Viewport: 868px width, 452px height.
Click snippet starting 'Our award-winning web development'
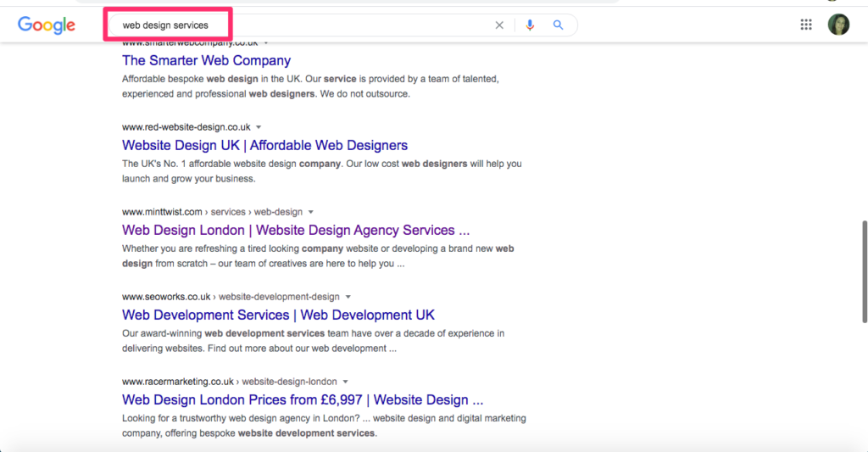(x=314, y=341)
